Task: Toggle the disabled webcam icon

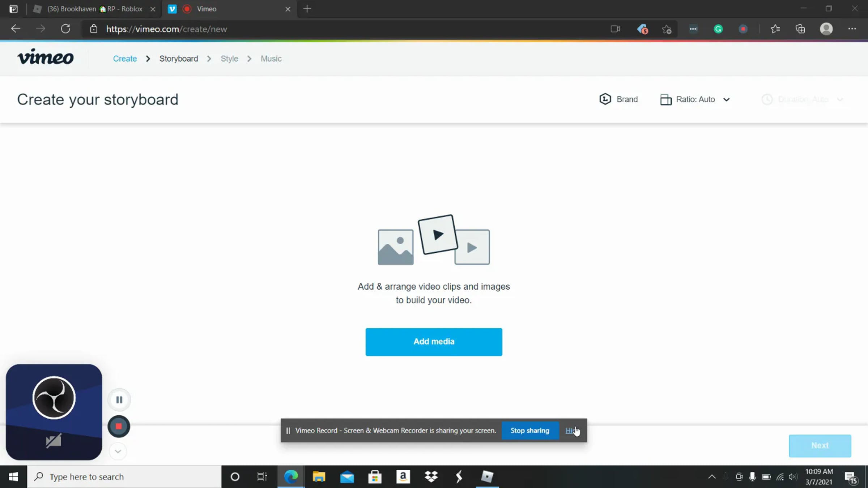Action: 54,441
